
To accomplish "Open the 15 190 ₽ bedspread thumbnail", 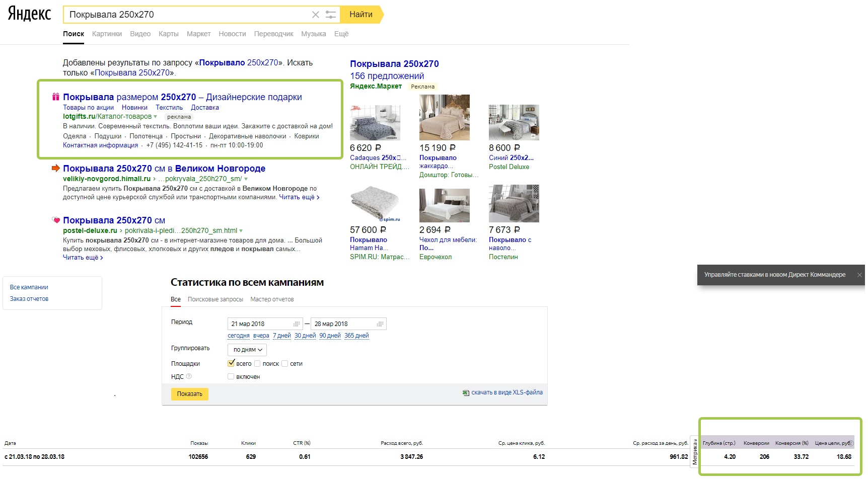I will tap(445, 118).
